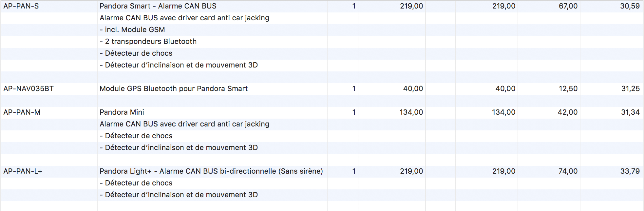Click 'Module GPS Bluetooth pour Pandora Smart' description

tap(174, 89)
